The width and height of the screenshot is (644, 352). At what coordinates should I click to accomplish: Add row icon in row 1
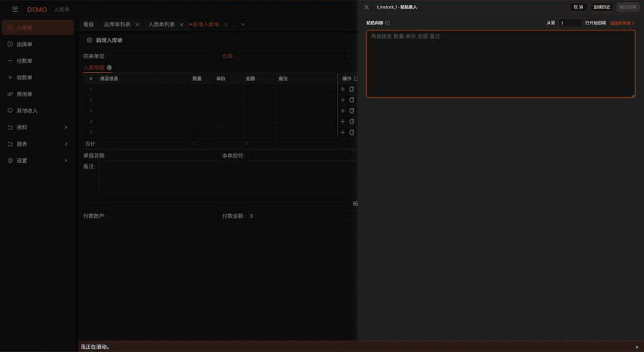click(x=342, y=89)
